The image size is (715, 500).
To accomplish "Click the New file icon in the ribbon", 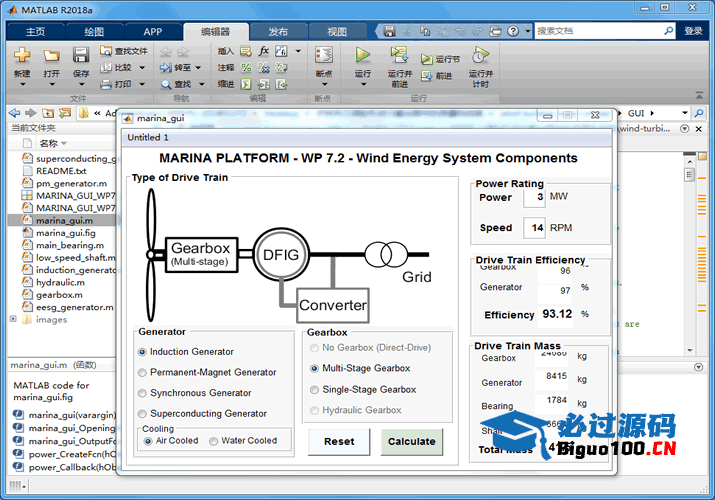I will [x=22, y=55].
